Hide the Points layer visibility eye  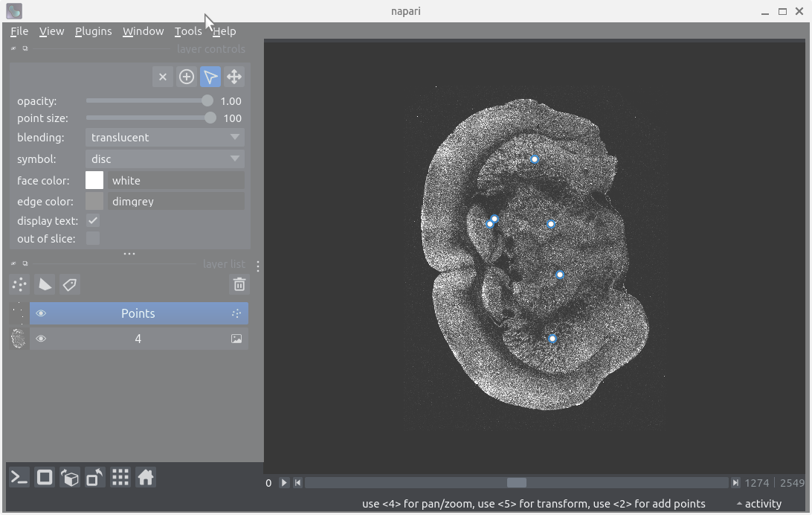click(x=41, y=313)
